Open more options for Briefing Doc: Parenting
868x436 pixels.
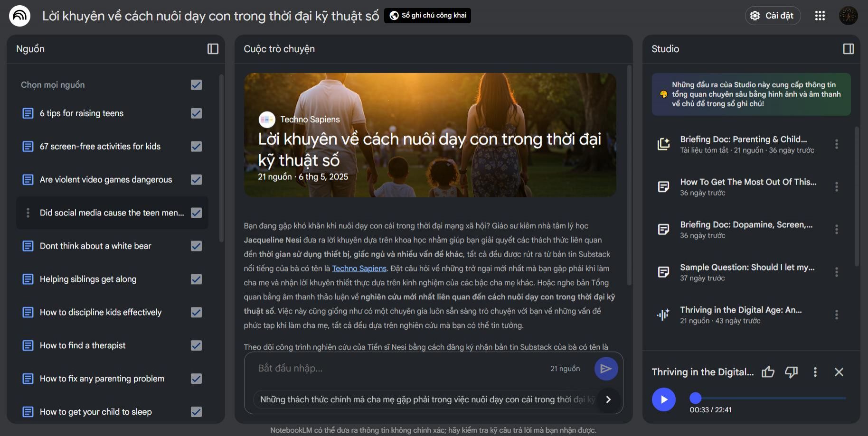[x=836, y=144]
